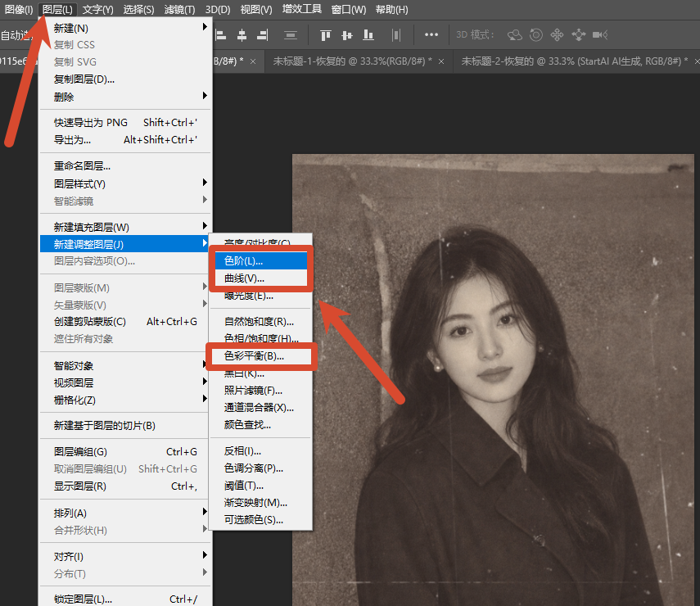Open the 滤镜(T) menu

(x=179, y=9)
